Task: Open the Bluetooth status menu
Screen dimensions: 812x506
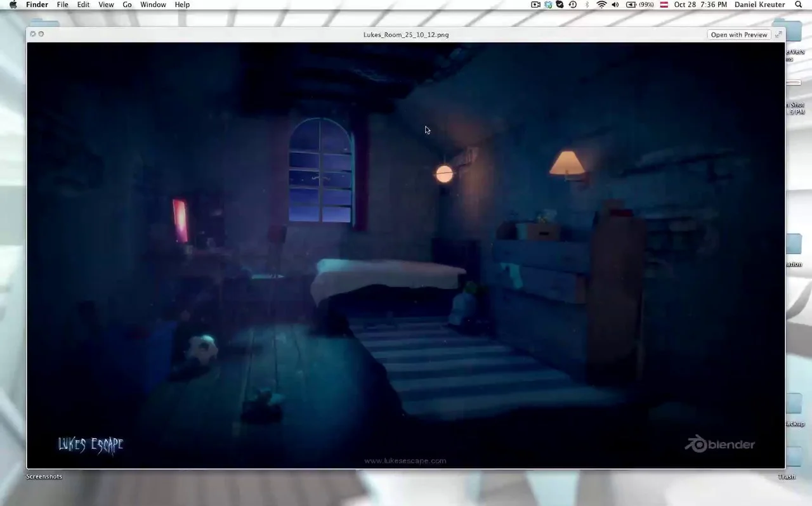Action: pyautogui.click(x=587, y=4)
